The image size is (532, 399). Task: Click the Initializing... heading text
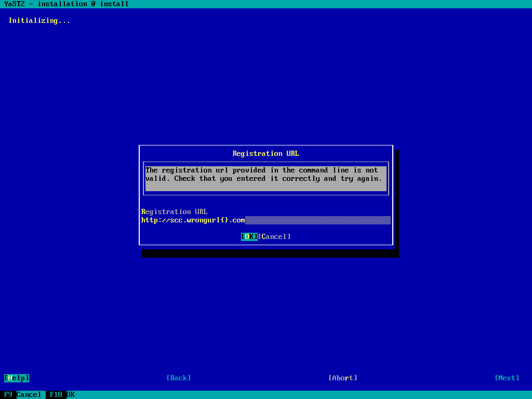pyautogui.click(x=39, y=21)
